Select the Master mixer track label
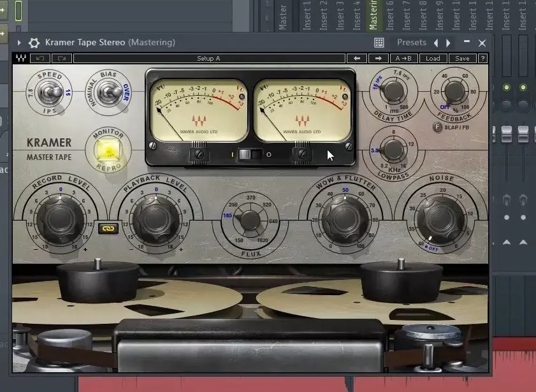Viewport: 536px width, 392px height. (282, 17)
